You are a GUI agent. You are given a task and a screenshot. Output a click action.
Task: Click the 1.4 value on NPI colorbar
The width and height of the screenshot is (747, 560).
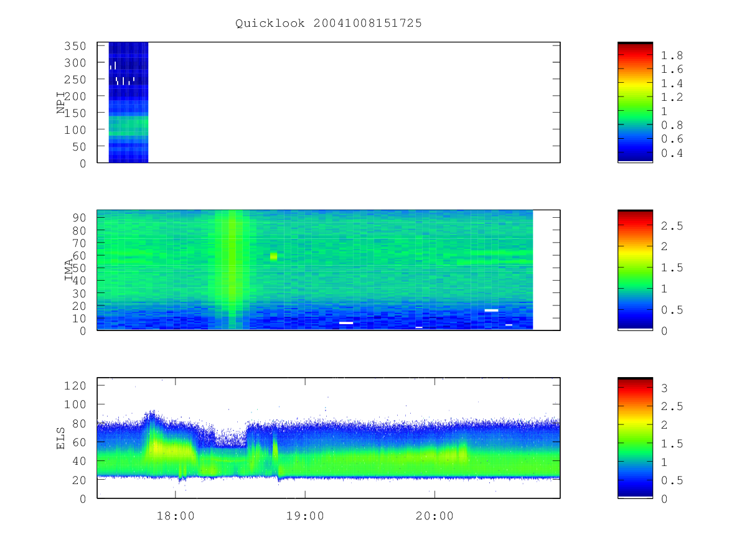pyautogui.click(x=672, y=83)
